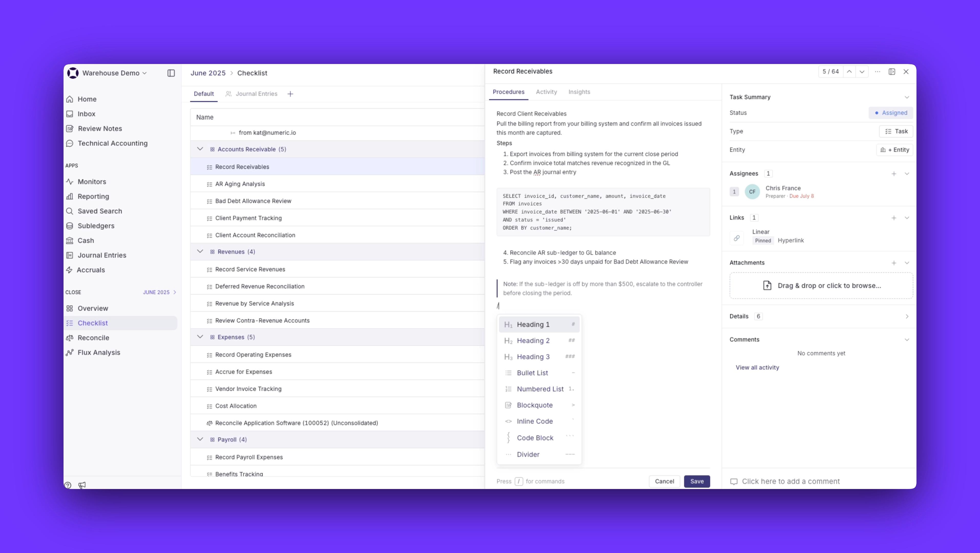Expand the Details section

pos(907,316)
